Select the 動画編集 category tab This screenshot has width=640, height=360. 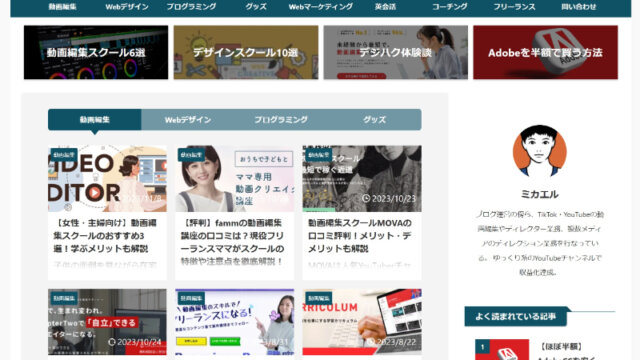(95, 120)
